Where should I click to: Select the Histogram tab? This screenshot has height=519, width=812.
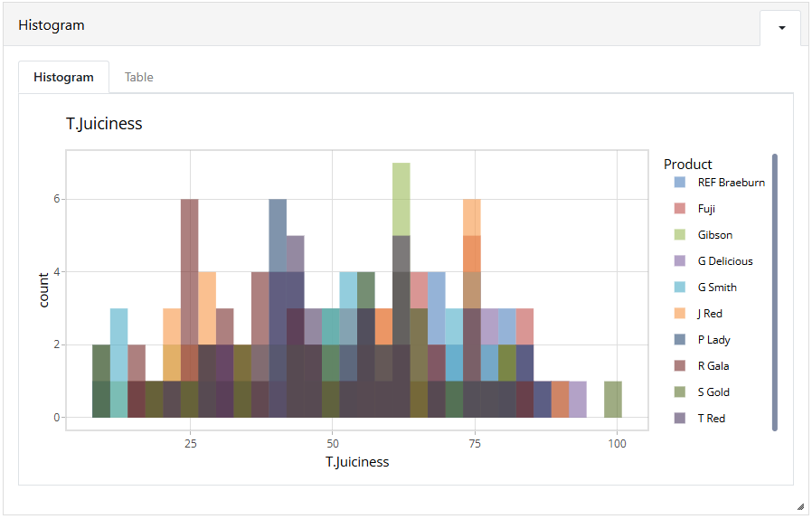(x=63, y=77)
